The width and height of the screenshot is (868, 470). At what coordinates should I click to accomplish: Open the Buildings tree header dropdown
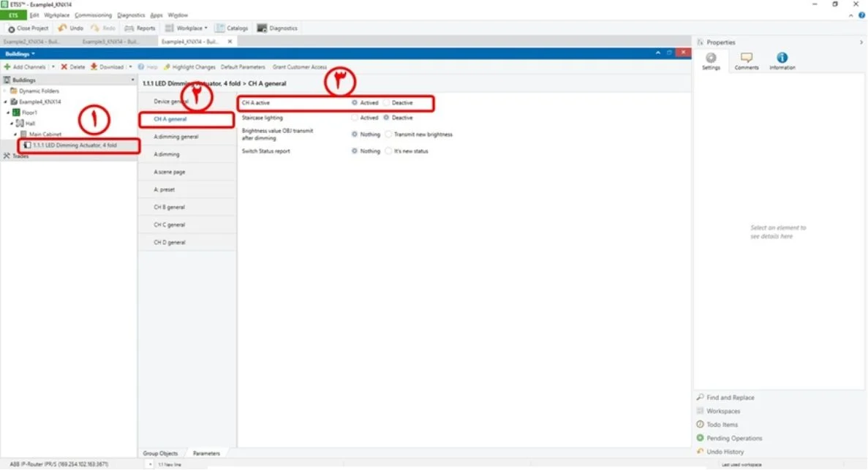coord(132,80)
